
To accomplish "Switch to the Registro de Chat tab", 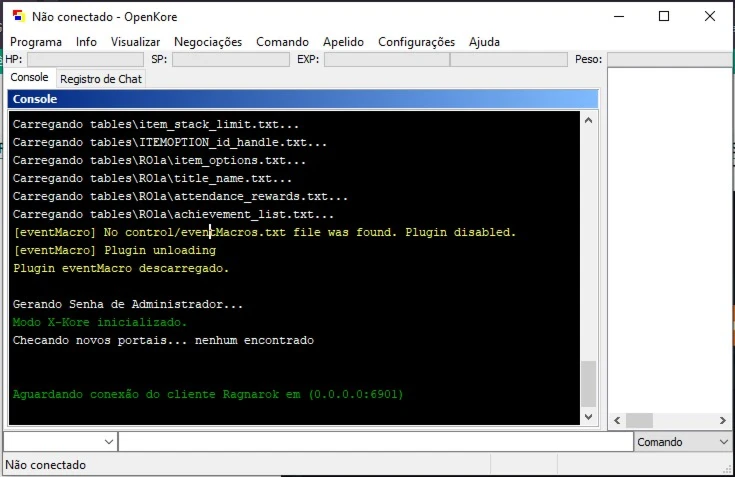I will tap(101, 79).
